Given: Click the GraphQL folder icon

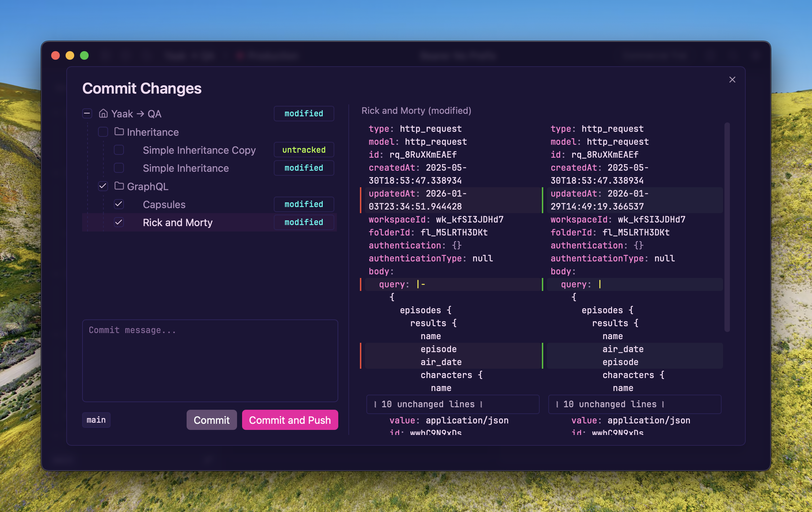Looking at the screenshot, I should click(119, 186).
